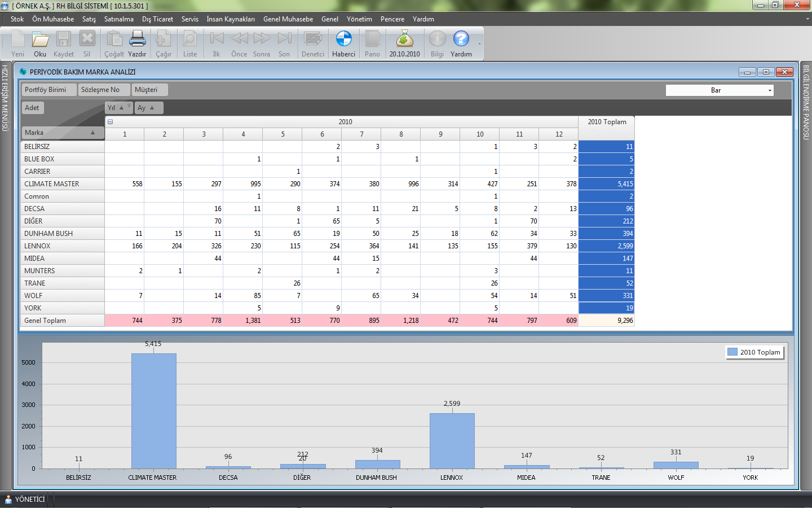This screenshot has width=812, height=508.
Task: Toggle the 2010 Toplam legend entry
Action: click(x=754, y=352)
